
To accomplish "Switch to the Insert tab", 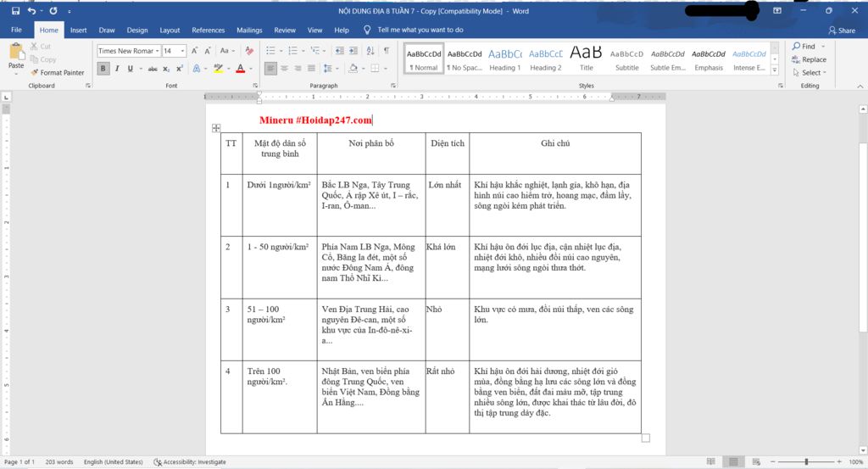I will 78,30.
